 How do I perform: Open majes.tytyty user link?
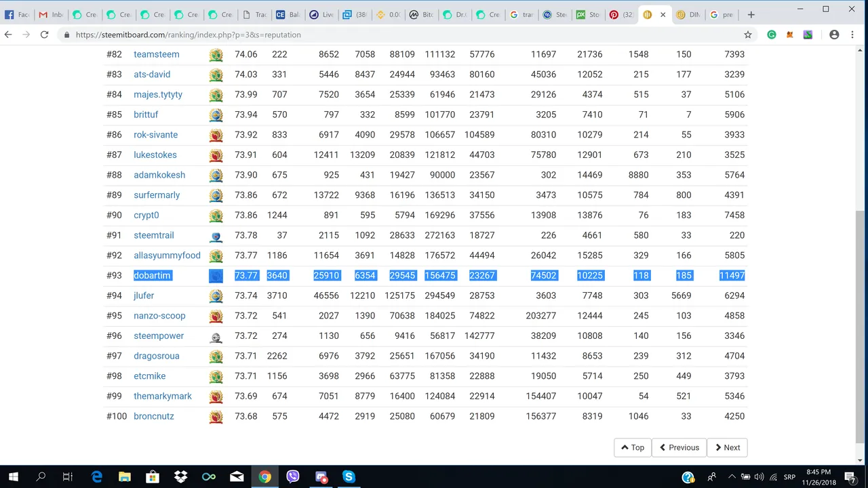(158, 94)
